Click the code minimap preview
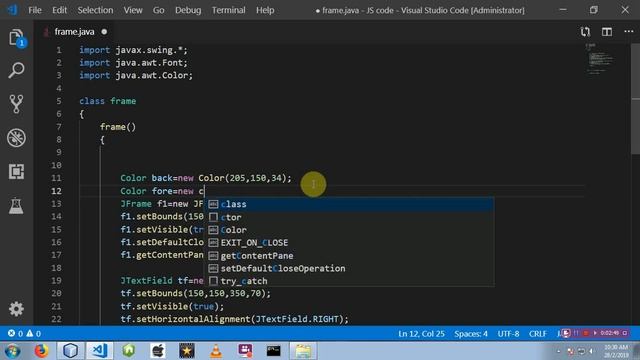 [600, 59]
